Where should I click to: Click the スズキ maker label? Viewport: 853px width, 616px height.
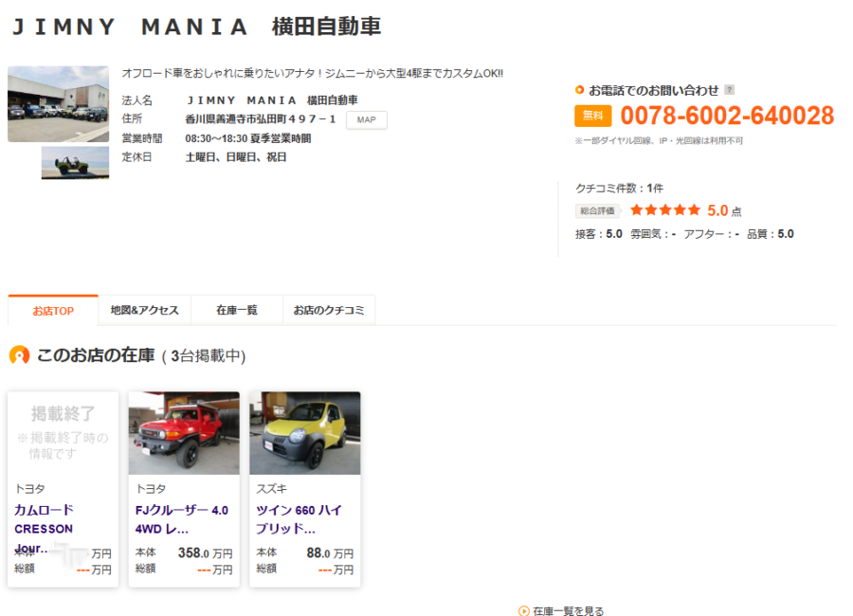point(271,489)
